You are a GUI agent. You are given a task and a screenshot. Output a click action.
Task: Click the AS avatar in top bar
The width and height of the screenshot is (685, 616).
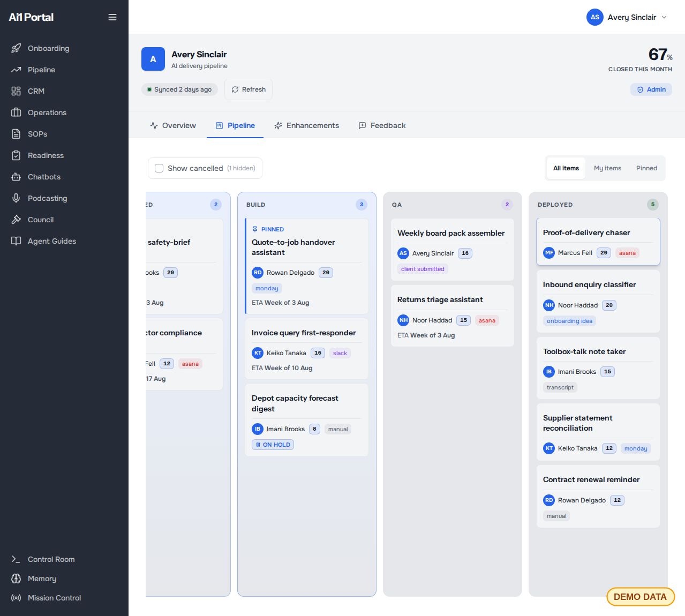(x=595, y=17)
